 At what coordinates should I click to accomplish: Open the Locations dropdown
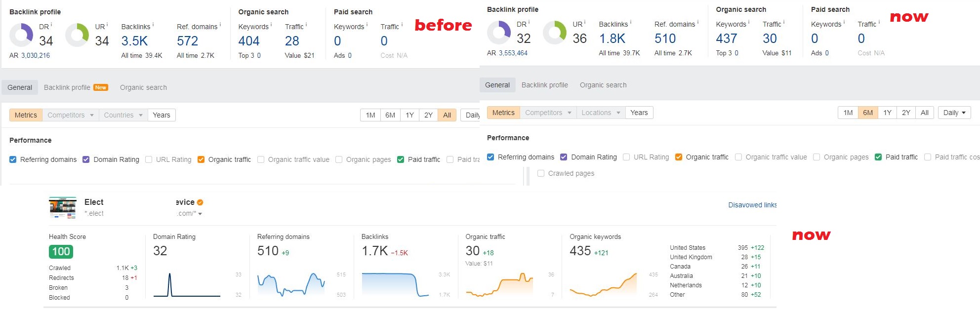pos(601,113)
